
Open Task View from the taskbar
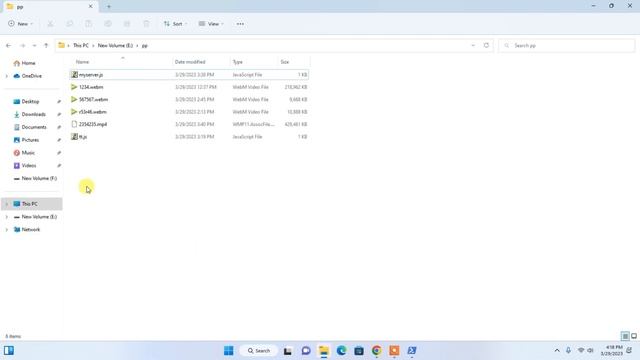click(x=288, y=351)
